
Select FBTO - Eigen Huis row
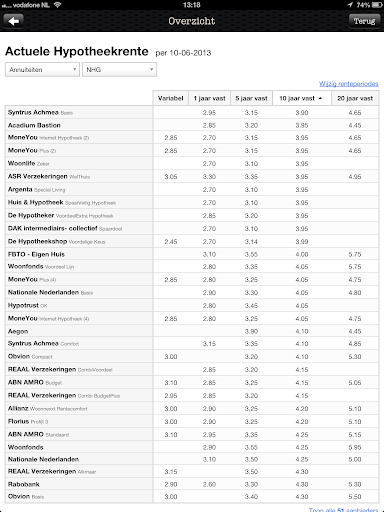tap(192, 254)
